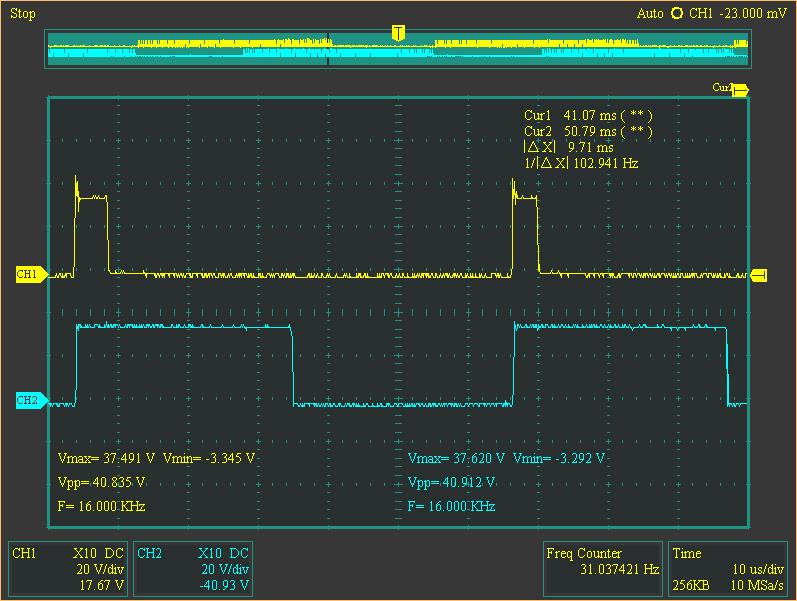This screenshot has height=601, width=797.
Task: Click the black cursor line in overview strip
Action: pos(328,50)
